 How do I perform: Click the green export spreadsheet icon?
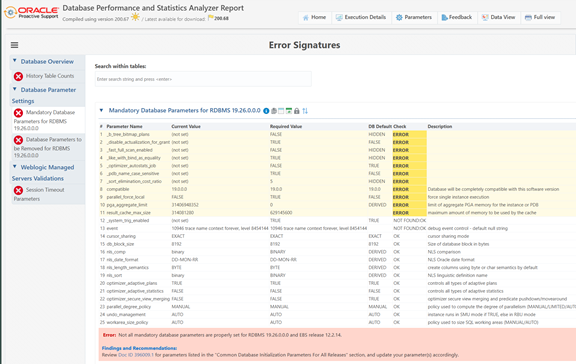tap(289, 111)
